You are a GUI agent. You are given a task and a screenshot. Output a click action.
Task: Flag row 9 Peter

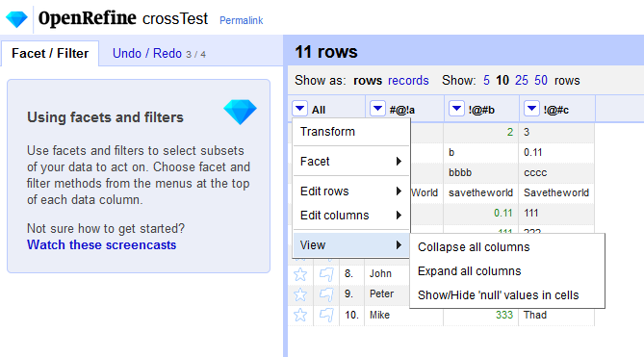326,294
